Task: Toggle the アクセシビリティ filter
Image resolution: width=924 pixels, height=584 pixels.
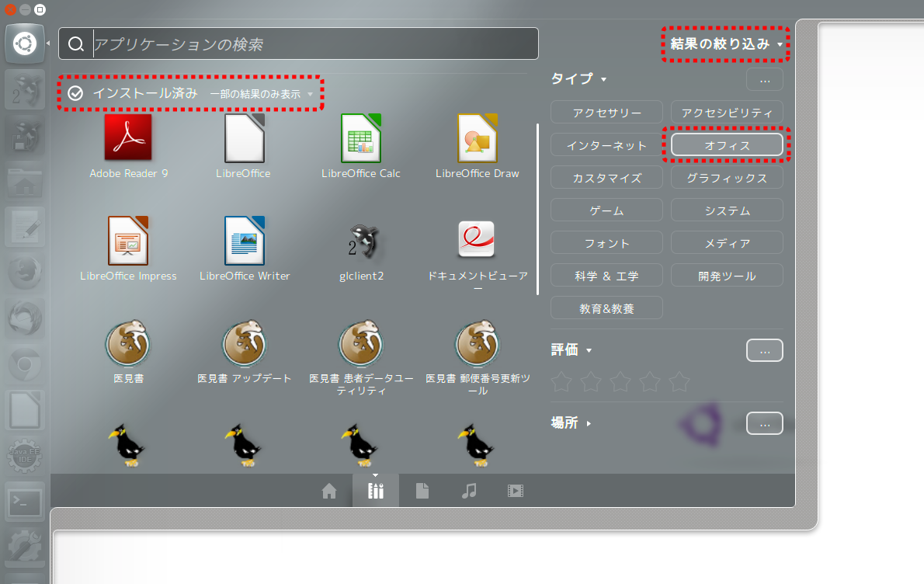Action: pos(727,113)
